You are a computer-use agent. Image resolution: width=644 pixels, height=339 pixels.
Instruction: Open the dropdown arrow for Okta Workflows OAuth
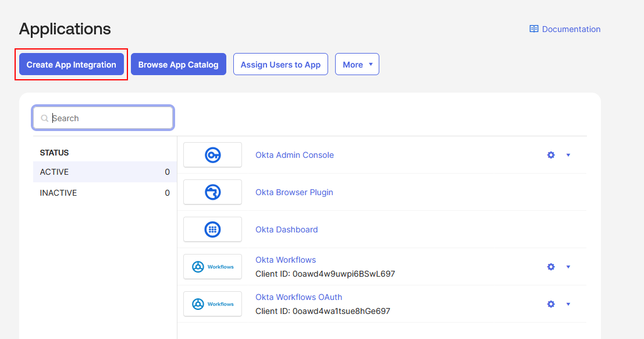click(x=568, y=304)
